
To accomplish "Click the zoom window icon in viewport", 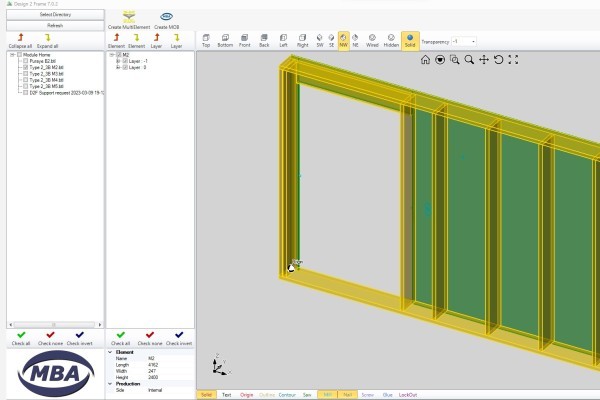I will [455, 60].
